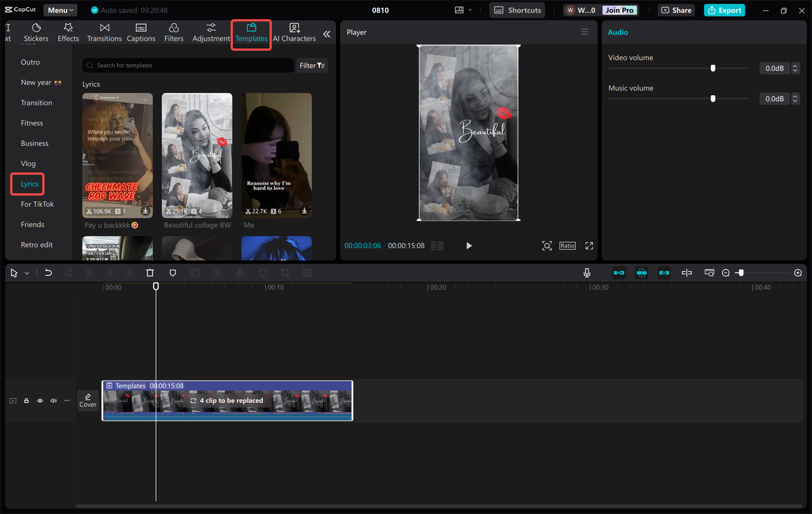This screenshot has height=514, width=812.
Task: Select the Templates clip on timeline
Action: (x=227, y=400)
